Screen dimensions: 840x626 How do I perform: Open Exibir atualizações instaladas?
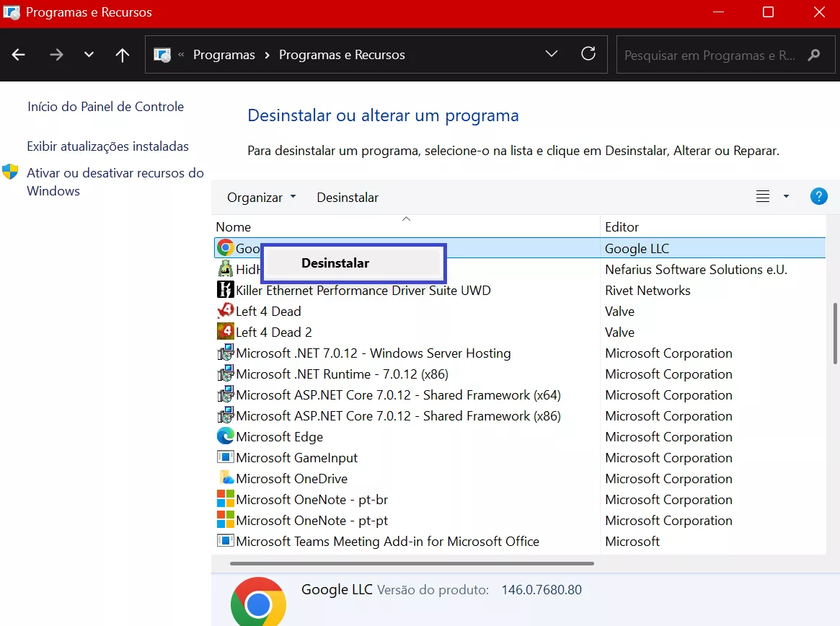107,146
